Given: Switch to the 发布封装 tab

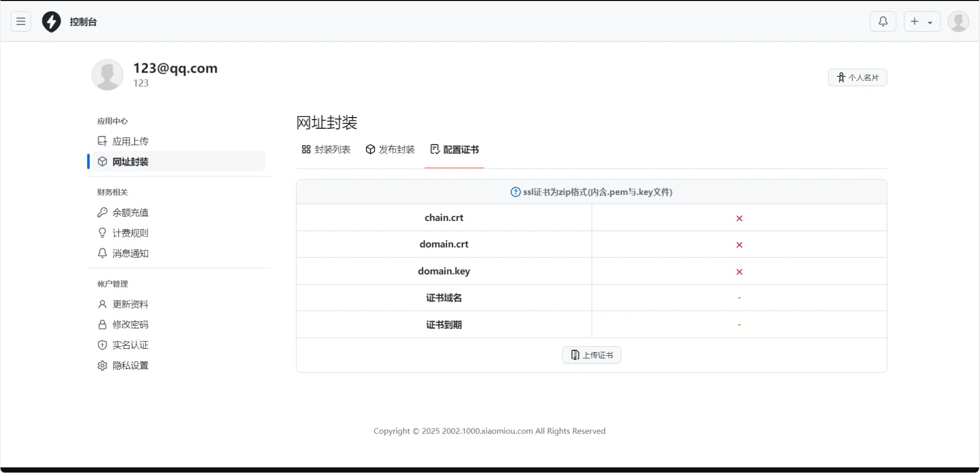Looking at the screenshot, I should click(x=390, y=149).
